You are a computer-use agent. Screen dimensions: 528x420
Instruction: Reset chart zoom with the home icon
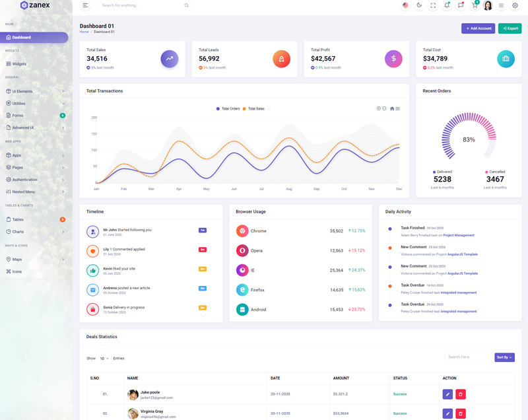392,108
